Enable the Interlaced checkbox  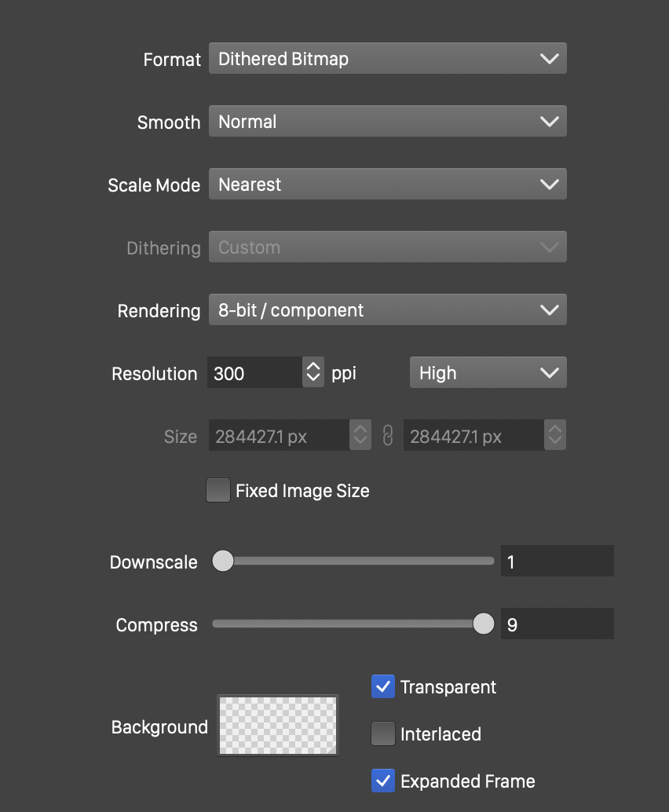click(x=383, y=734)
